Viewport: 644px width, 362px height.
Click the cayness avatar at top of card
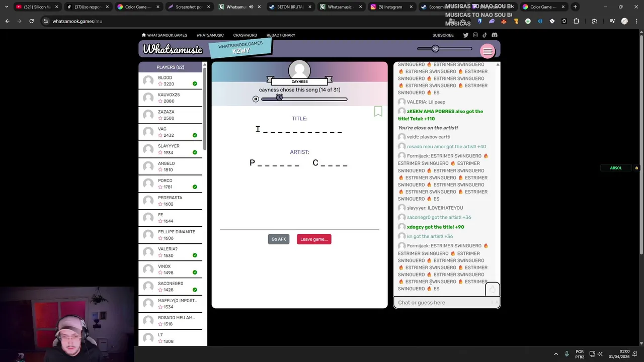point(299,70)
